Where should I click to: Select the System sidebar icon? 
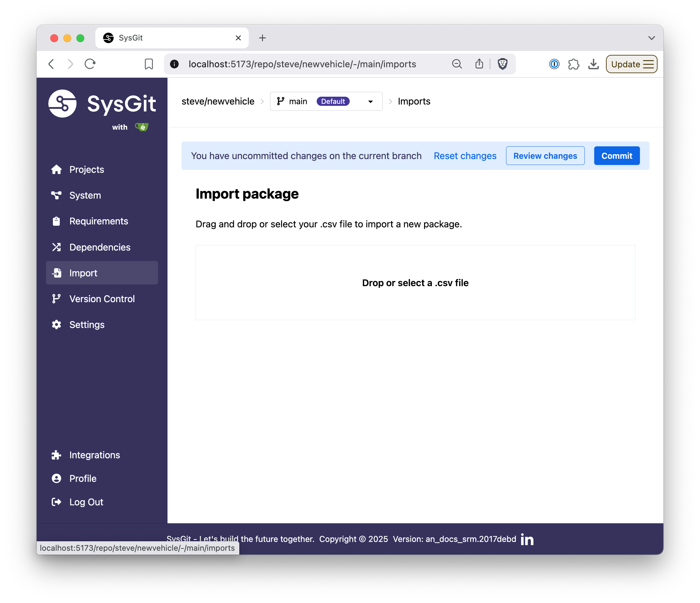[56, 195]
